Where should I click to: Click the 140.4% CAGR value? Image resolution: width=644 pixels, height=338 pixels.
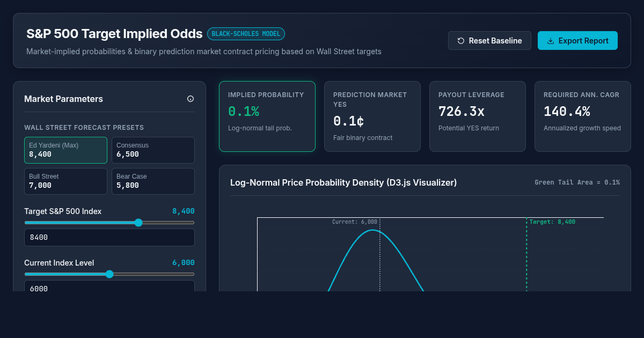pos(567,112)
